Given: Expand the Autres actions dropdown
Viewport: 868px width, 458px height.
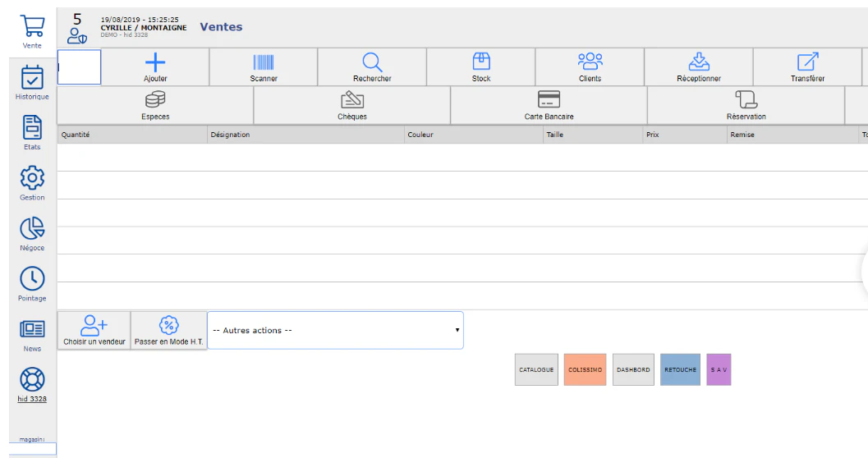Looking at the screenshot, I should tap(336, 330).
